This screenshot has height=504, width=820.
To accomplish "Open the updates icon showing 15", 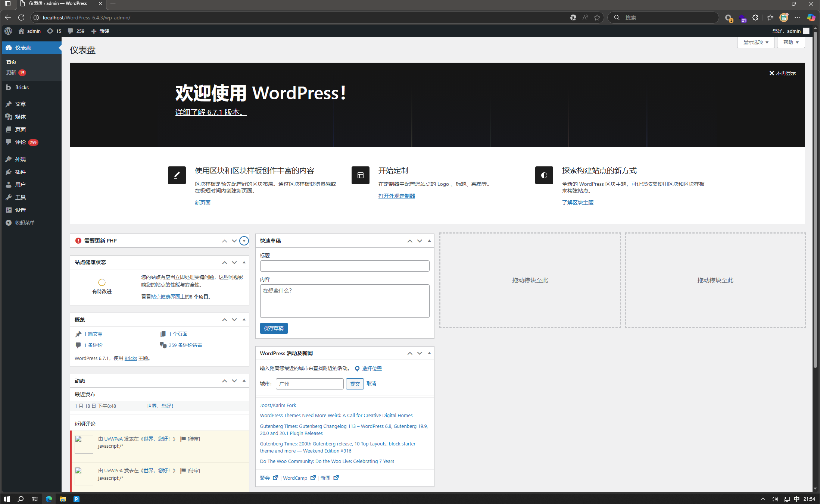I will pyautogui.click(x=50, y=31).
